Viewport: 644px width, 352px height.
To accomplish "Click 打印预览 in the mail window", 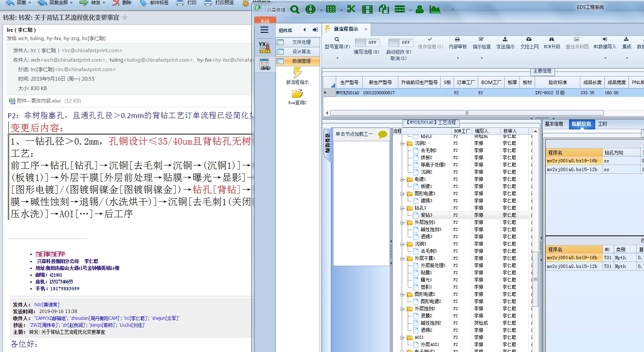I will pyautogui.click(x=219, y=3).
